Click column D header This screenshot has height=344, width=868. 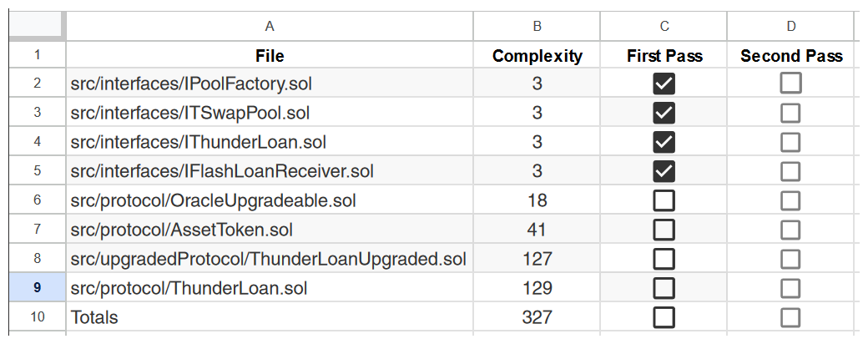click(790, 26)
